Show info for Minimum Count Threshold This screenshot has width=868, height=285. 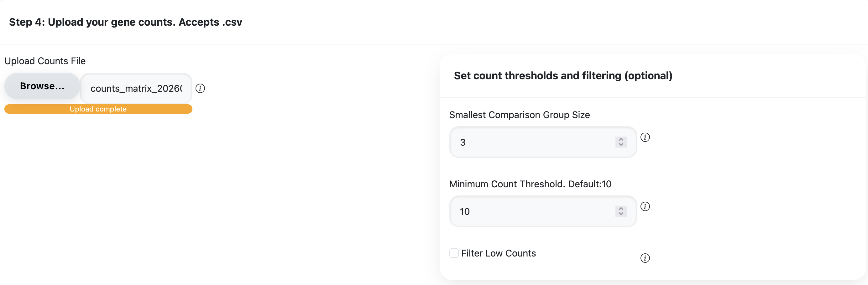645,206
